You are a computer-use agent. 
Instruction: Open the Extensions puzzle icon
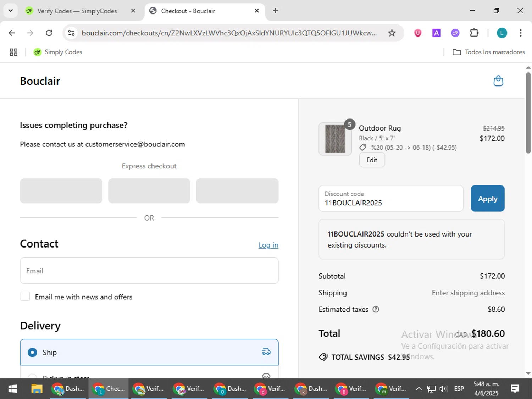point(474,33)
